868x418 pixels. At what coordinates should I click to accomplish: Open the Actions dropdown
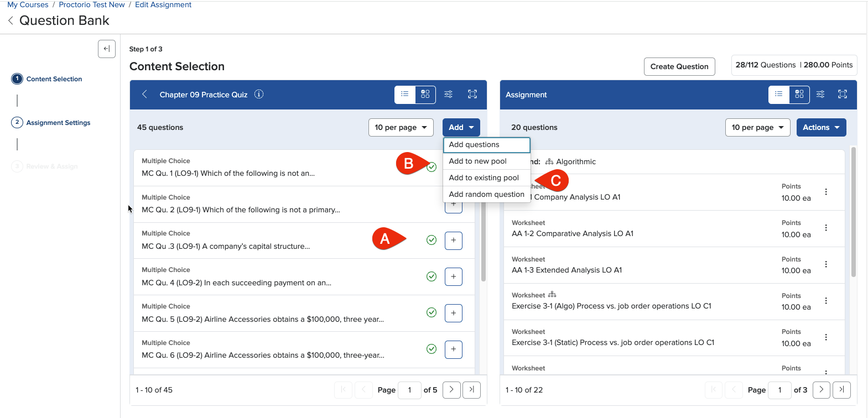(822, 127)
